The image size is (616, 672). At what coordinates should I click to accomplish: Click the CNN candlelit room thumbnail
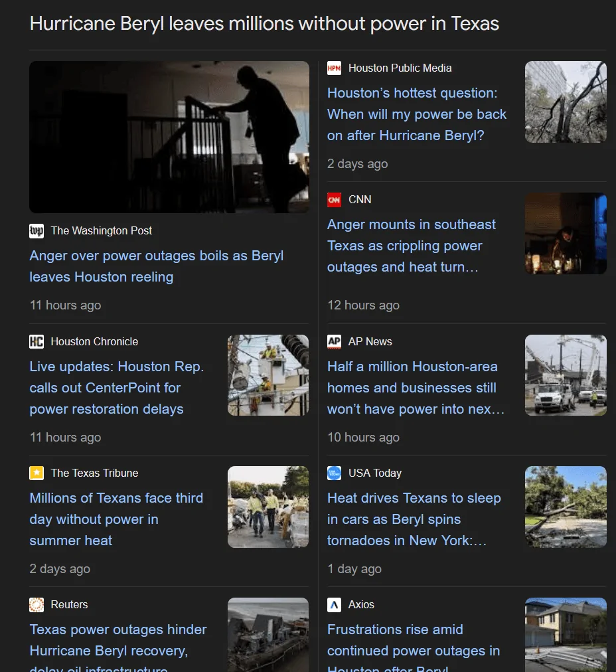[566, 234]
